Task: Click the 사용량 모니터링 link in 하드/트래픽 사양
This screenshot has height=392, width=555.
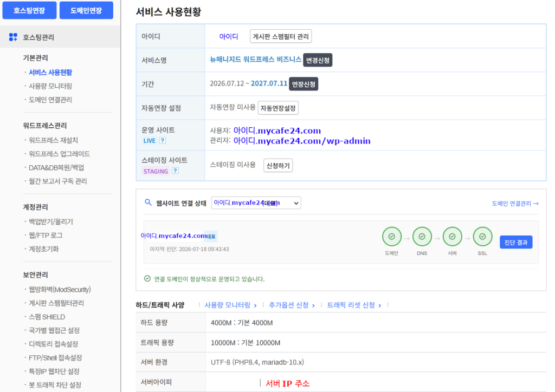Action: pyautogui.click(x=230, y=305)
